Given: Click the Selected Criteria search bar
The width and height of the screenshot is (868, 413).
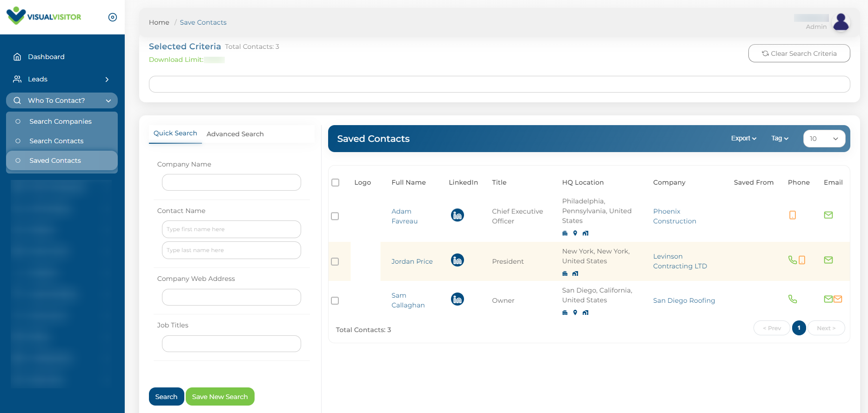Looking at the screenshot, I should click(499, 84).
